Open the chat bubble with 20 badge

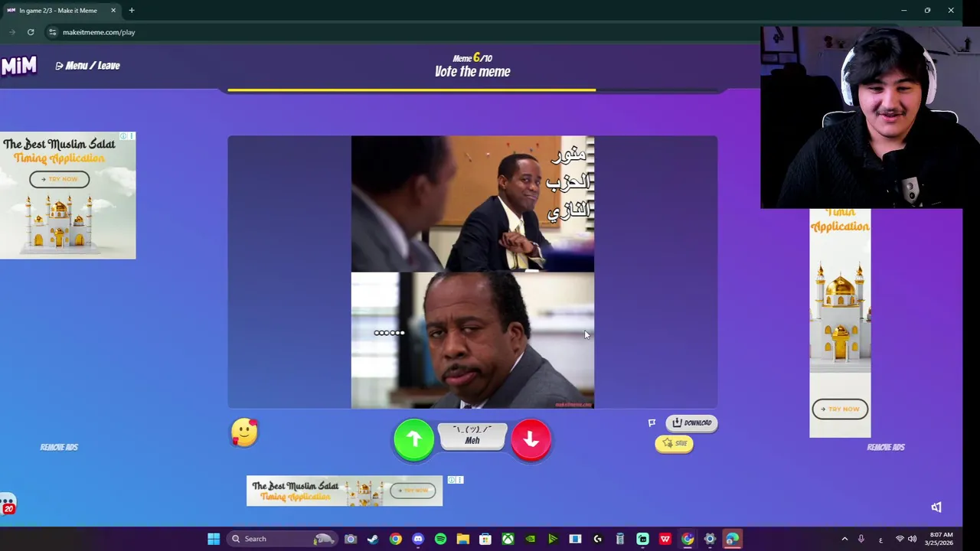[8, 505]
